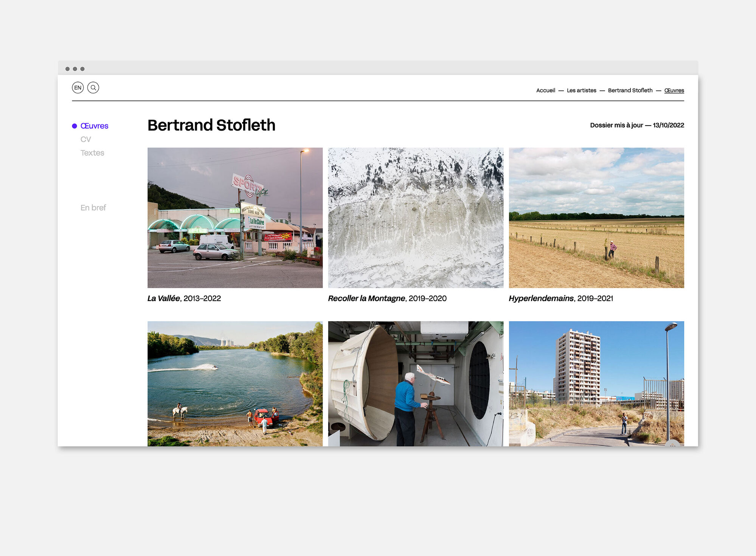The width and height of the screenshot is (756, 556).
Task: View the Recoller la Montagne series image
Action: [x=416, y=217]
